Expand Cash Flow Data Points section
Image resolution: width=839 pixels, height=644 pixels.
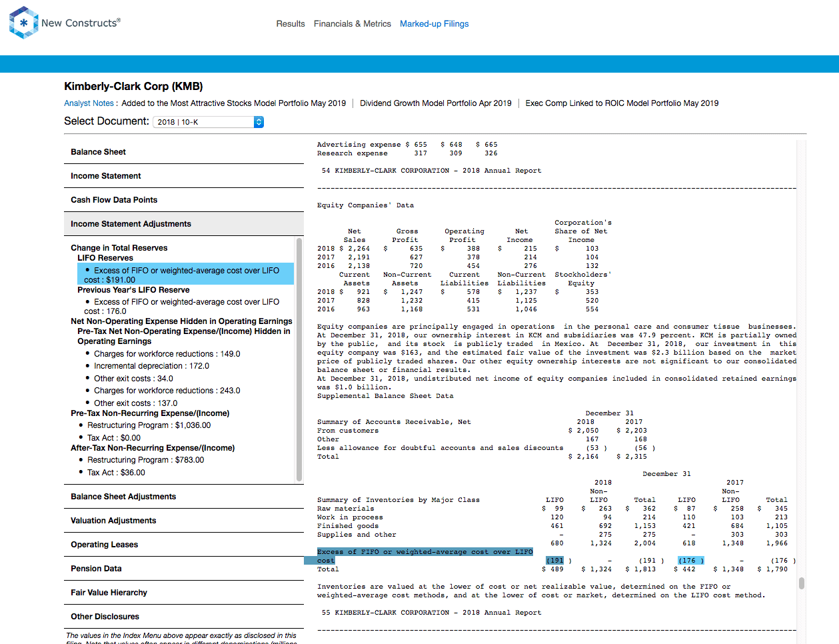click(x=184, y=200)
